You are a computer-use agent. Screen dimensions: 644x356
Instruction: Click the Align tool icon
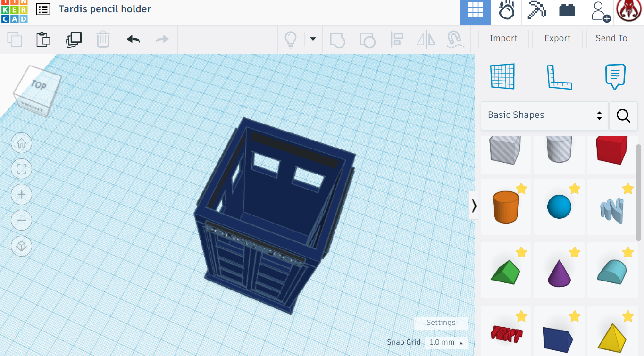click(x=397, y=40)
